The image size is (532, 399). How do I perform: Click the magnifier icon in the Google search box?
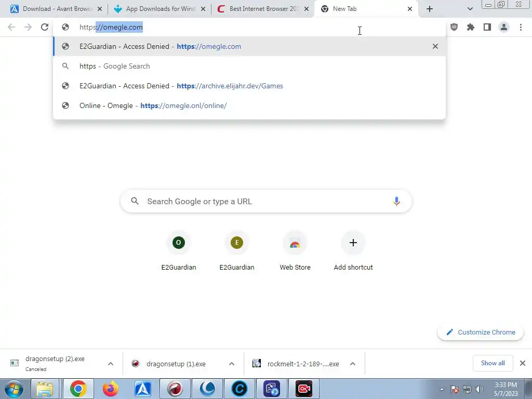[135, 201]
